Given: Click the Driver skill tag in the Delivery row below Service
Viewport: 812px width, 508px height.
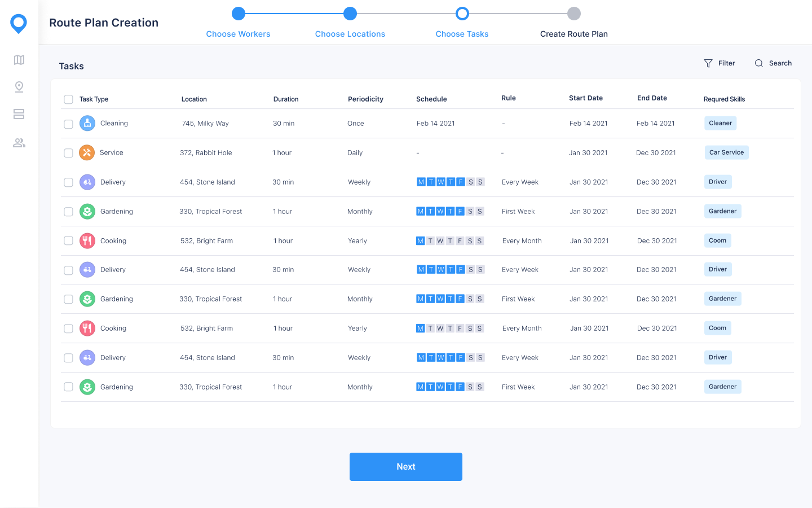Looking at the screenshot, I should [x=718, y=182].
